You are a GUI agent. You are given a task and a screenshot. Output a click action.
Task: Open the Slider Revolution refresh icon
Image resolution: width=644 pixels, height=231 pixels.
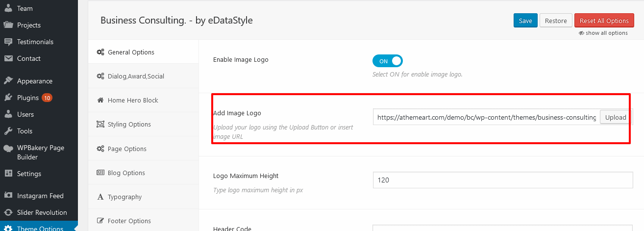tap(8, 212)
